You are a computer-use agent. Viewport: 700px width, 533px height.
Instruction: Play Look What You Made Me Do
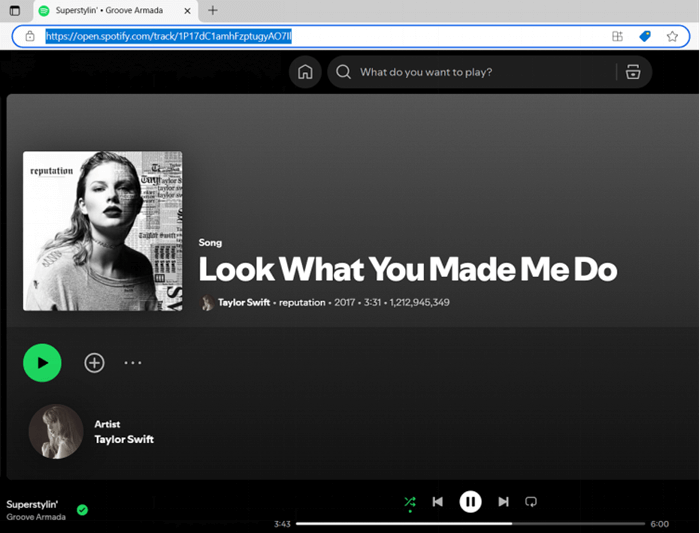42,362
